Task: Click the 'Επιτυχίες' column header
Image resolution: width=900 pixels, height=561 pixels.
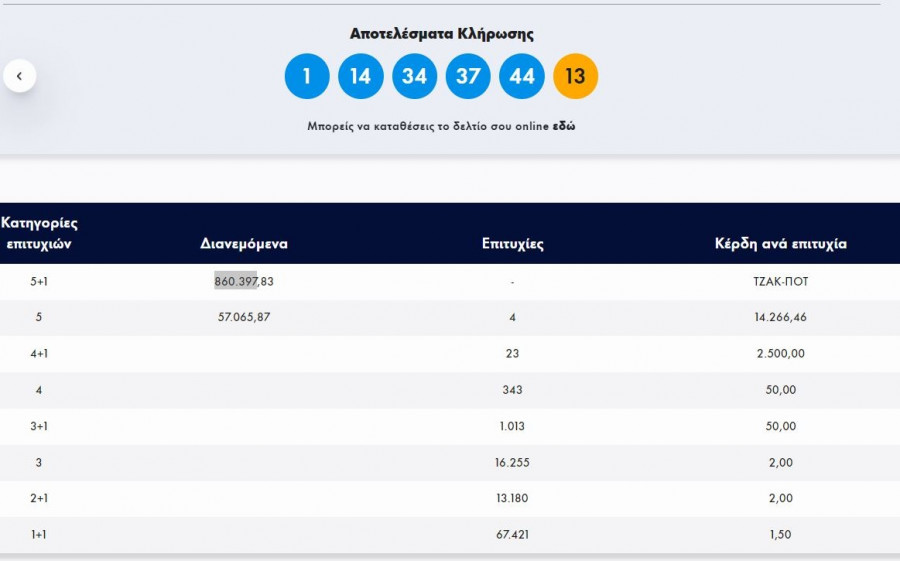Action: (512, 244)
